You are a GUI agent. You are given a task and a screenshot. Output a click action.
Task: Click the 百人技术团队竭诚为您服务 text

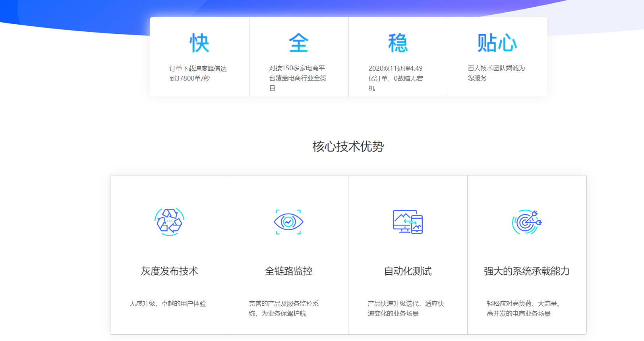(496, 73)
